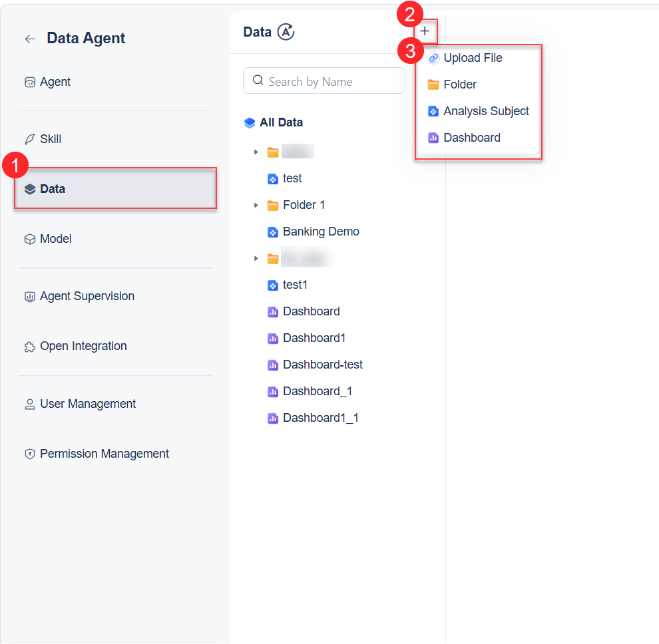Expand Folder 1

(x=256, y=206)
